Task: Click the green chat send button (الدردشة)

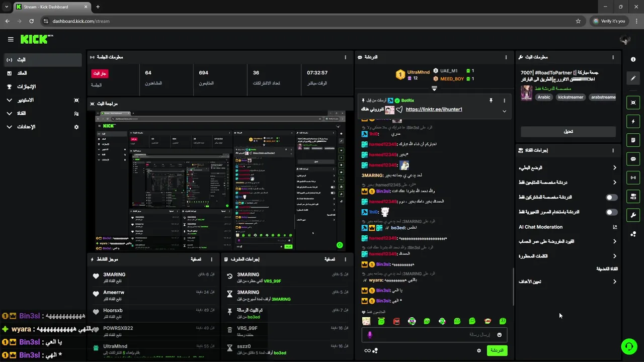Action: [497, 350]
